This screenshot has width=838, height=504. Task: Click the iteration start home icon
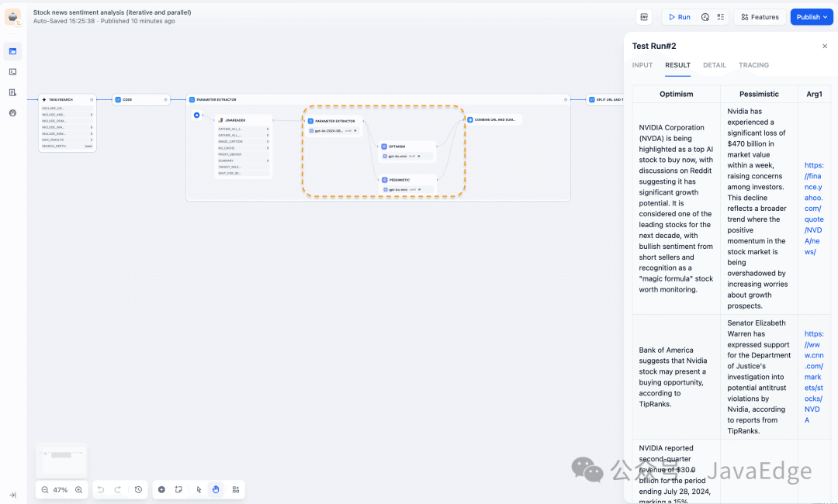click(196, 115)
